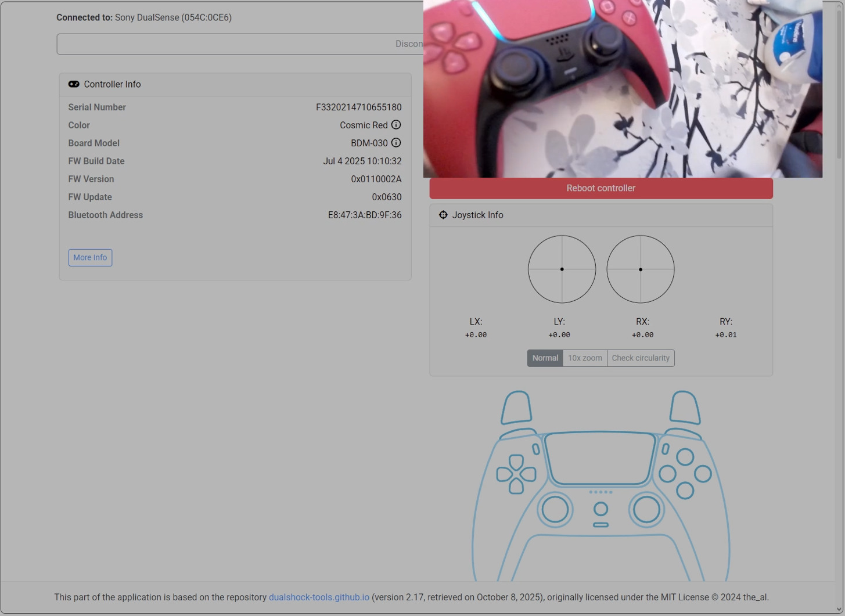Click the Board Model info icon next to BDM-030
Image resolution: width=845 pixels, height=616 pixels.
[396, 143]
